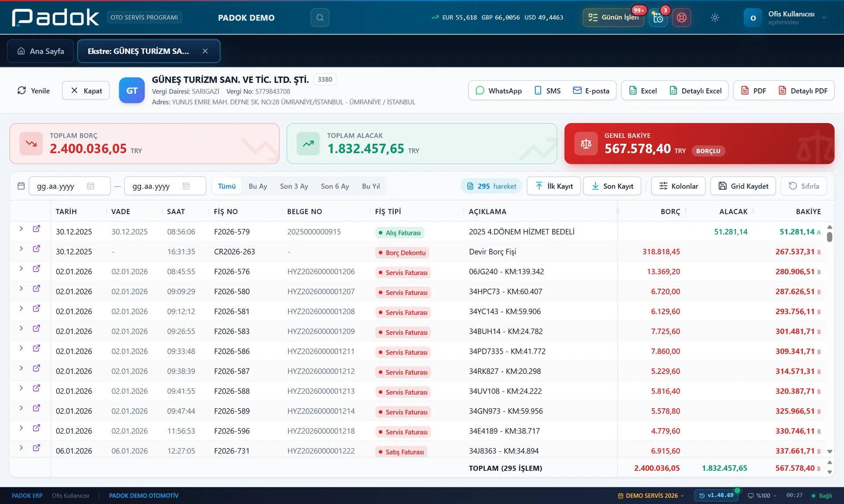The image size is (844, 504).
Task: Send statement by E-posta
Action: (x=591, y=91)
